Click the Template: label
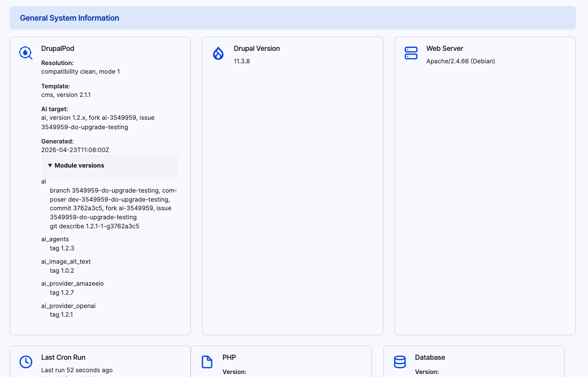This screenshot has width=588, height=377. click(x=56, y=86)
